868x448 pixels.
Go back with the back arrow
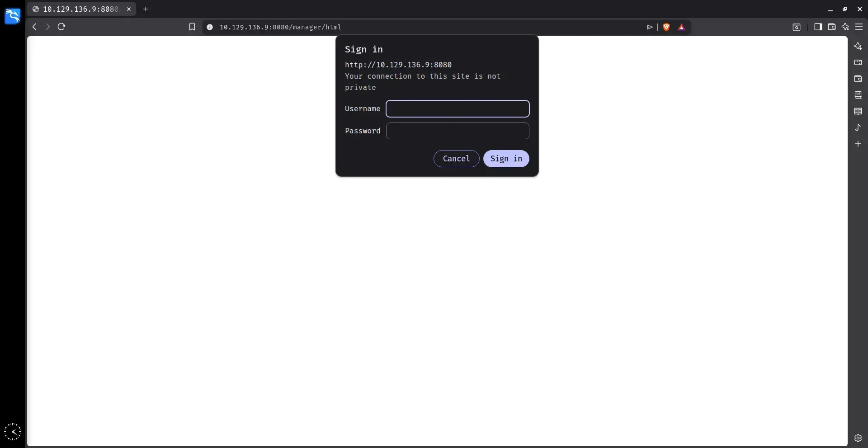(34, 27)
